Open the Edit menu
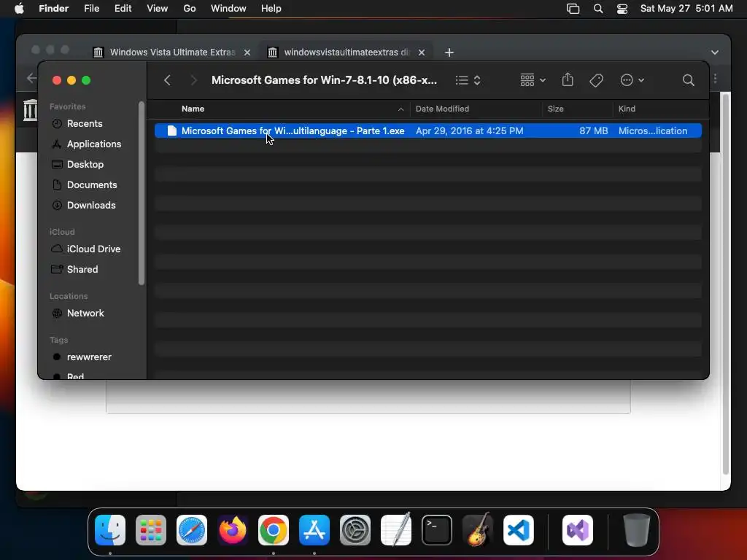This screenshot has width=747, height=560. click(123, 9)
